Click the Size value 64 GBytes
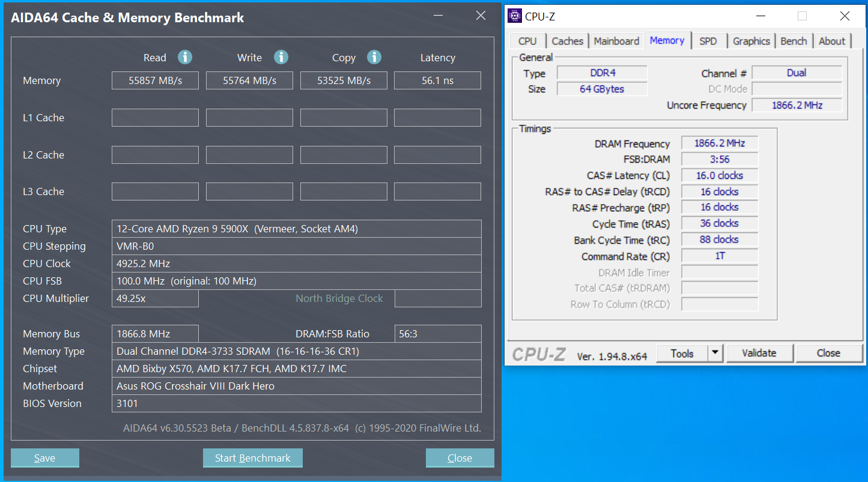The image size is (868, 482). pos(602,89)
